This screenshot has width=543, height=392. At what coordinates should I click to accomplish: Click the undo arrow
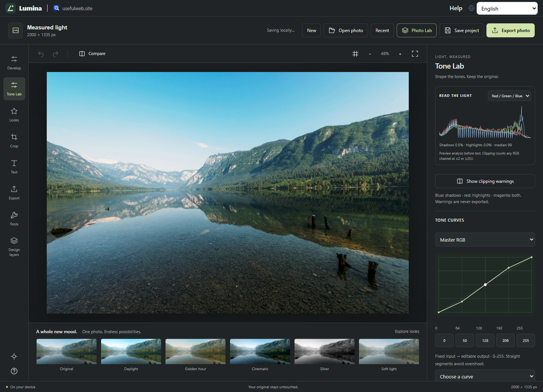pyautogui.click(x=41, y=54)
